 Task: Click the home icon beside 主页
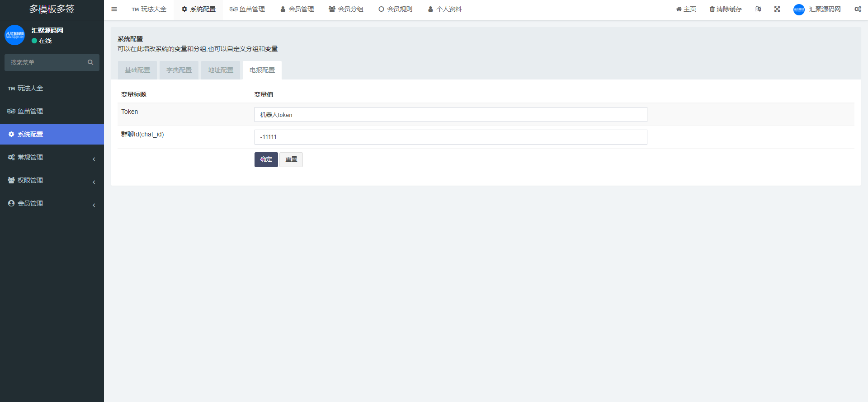click(x=679, y=9)
